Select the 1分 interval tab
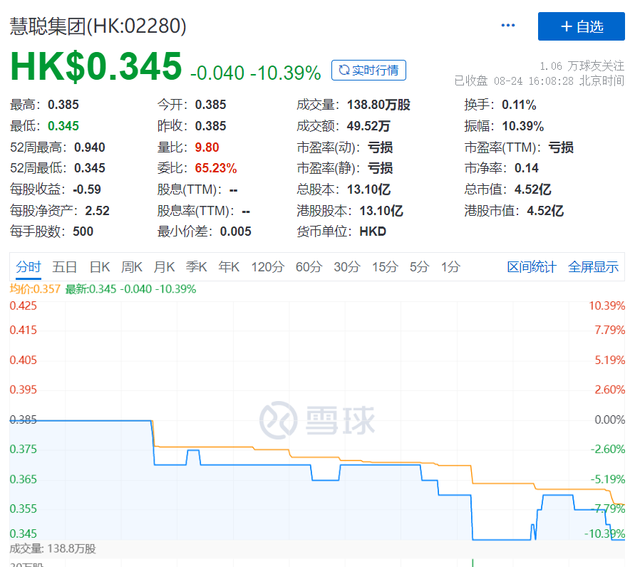The width and height of the screenshot is (640, 567). (x=450, y=267)
